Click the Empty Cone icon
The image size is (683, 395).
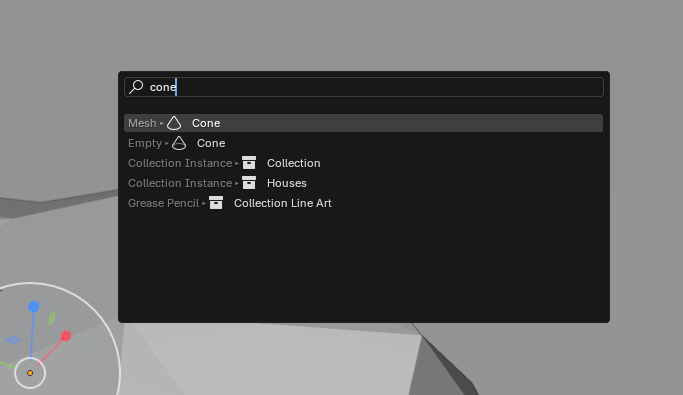tap(179, 143)
